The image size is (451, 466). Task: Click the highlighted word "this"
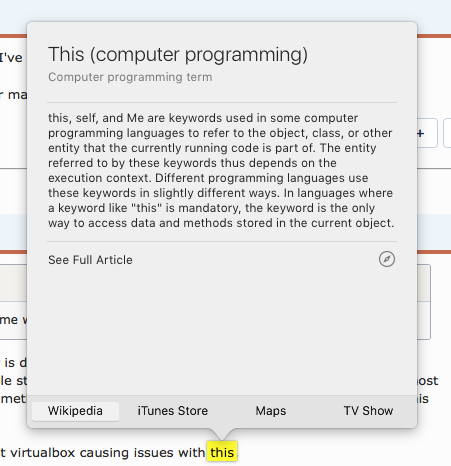[222, 452]
